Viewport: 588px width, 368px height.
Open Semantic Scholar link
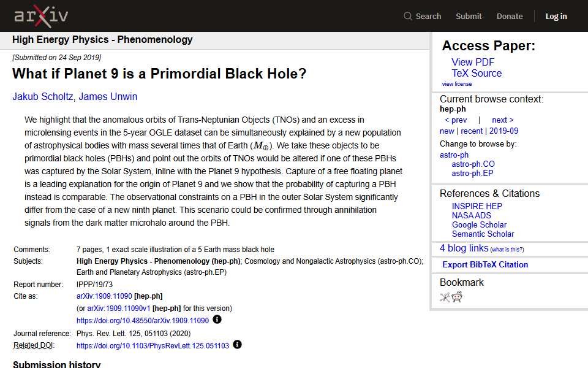pos(483,234)
